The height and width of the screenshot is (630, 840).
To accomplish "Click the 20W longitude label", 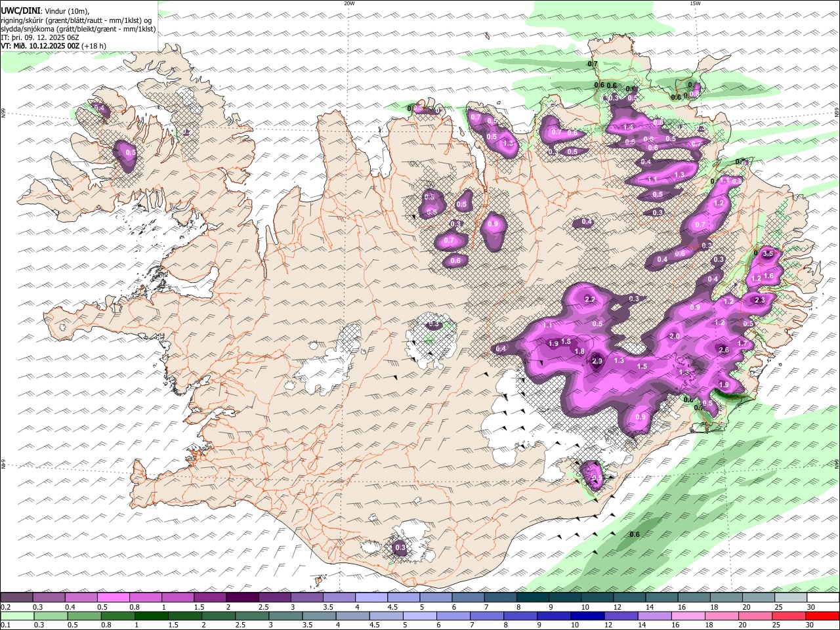I will (349, 3).
